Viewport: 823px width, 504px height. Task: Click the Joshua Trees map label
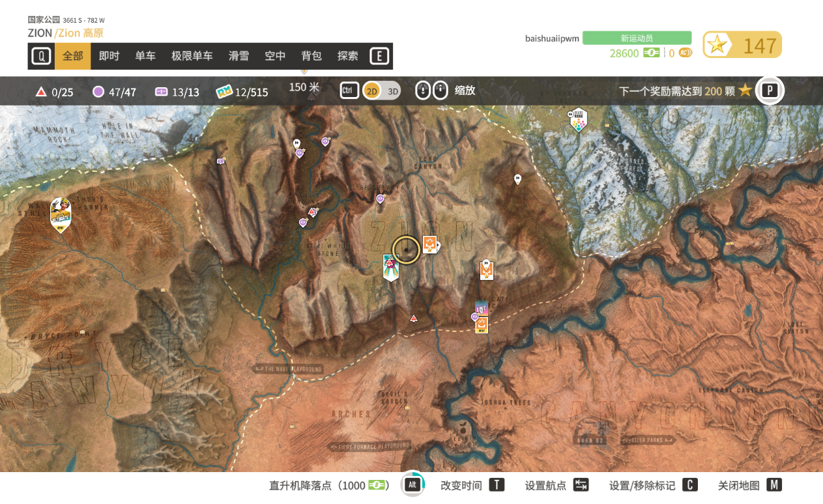[506, 402]
